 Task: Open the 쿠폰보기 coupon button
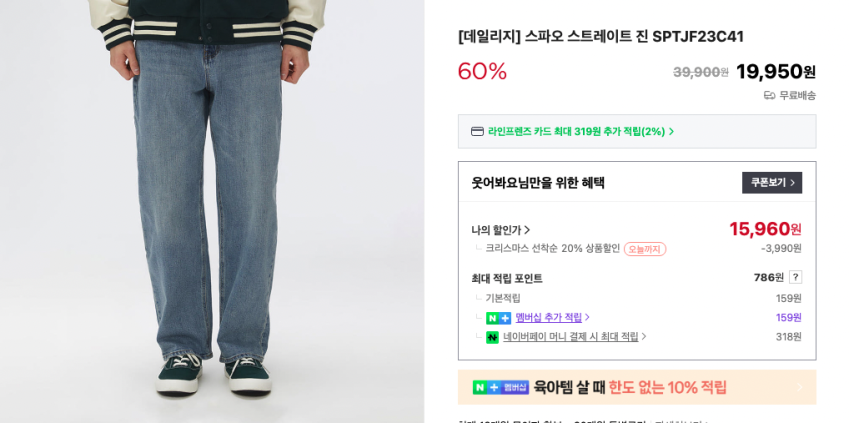point(772,183)
